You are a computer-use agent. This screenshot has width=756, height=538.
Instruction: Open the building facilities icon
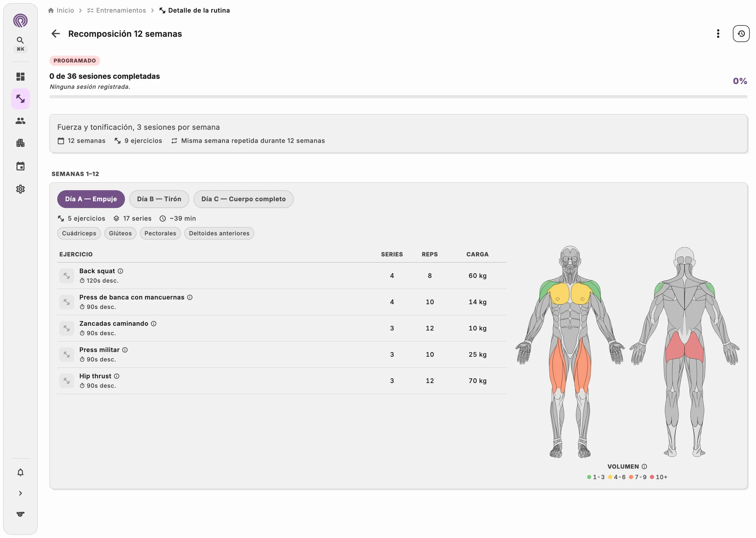20,143
